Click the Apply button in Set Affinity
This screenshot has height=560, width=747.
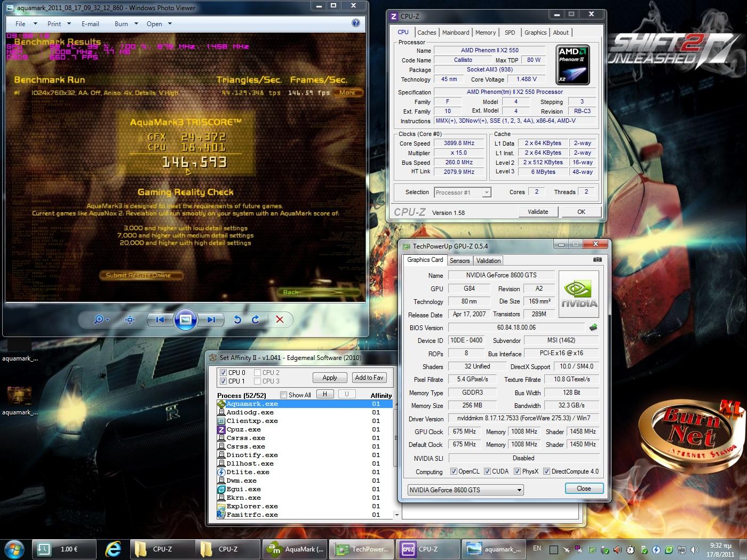pyautogui.click(x=330, y=378)
